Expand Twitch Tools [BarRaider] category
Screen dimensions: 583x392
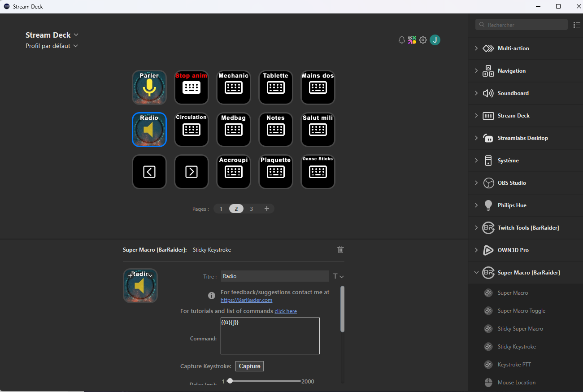(525, 228)
